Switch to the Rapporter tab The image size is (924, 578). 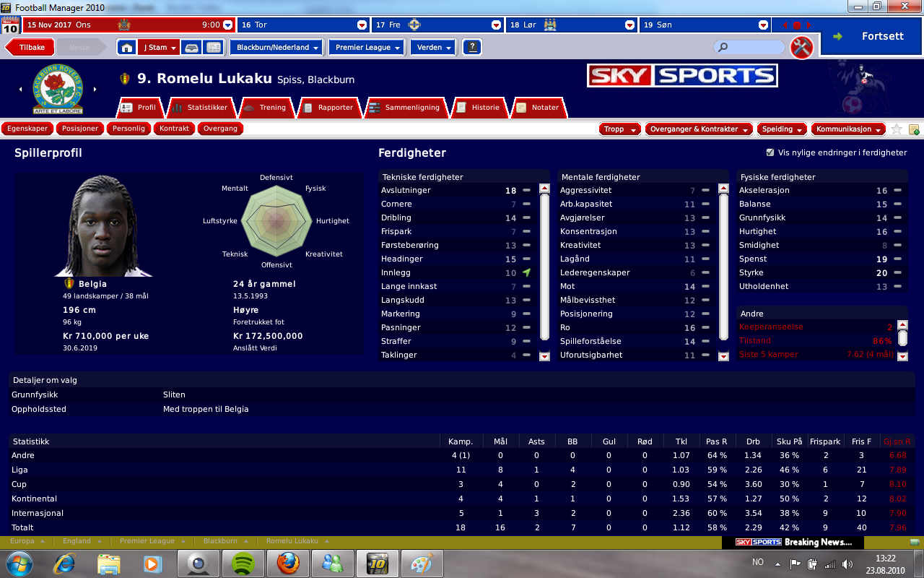(x=329, y=108)
